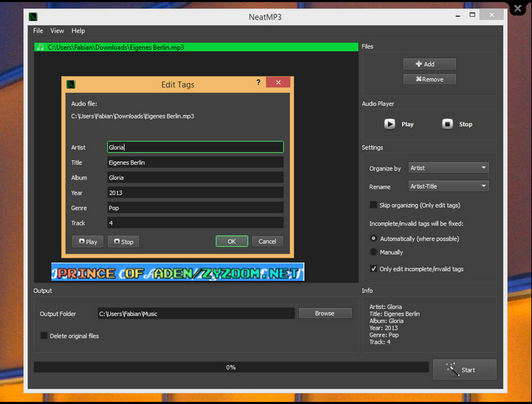Image resolution: width=532 pixels, height=404 pixels.
Task: Click the Edit Tags dialog app icon
Action: point(71,84)
